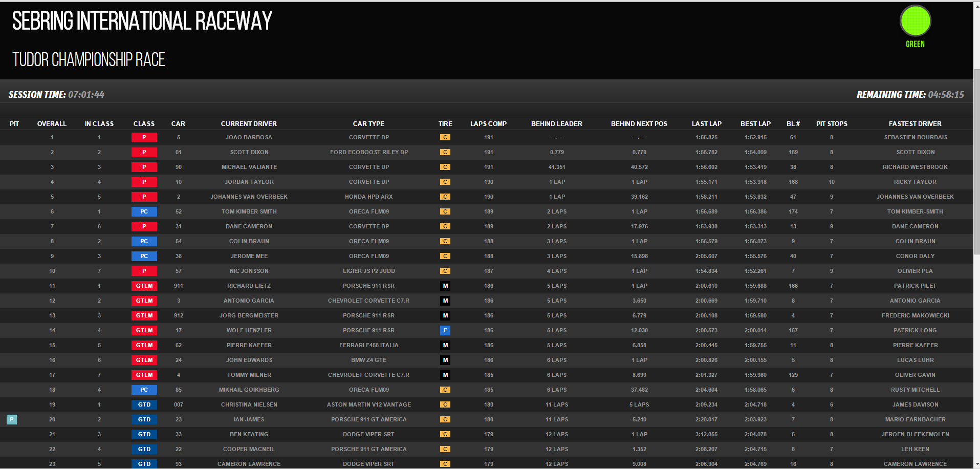Click the Pit Stops column header
This screenshot has height=469, width=980.
pos(832,124)
